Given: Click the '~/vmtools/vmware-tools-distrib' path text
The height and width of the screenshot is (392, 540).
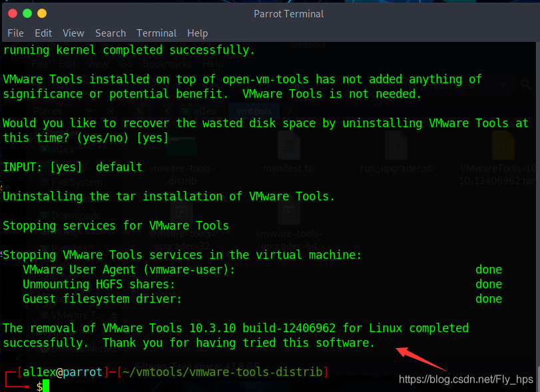Looking at the screenshot, I should [222, 372].
